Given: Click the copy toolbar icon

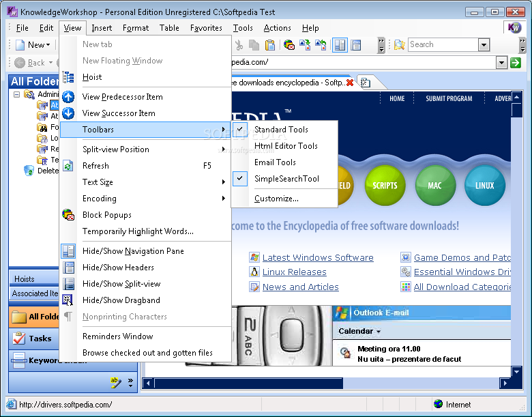Looking at the screenshot, I should pyautogui.click(x=254, y=45).
